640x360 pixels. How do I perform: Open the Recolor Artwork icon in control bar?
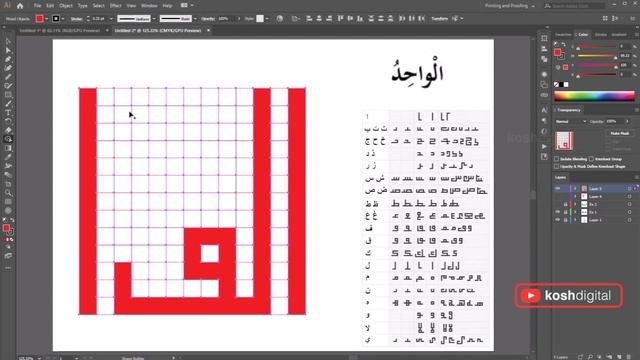pos(280,19)
